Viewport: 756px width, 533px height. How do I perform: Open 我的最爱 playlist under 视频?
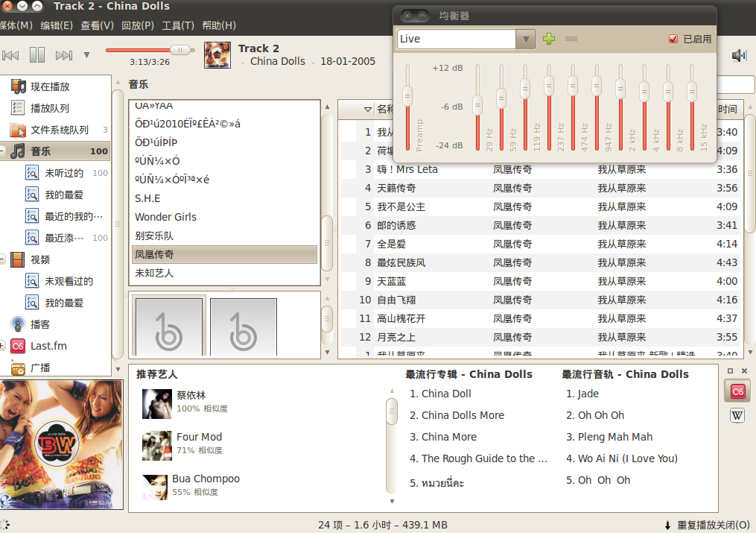pyautogui.click(x=55, y=303)
